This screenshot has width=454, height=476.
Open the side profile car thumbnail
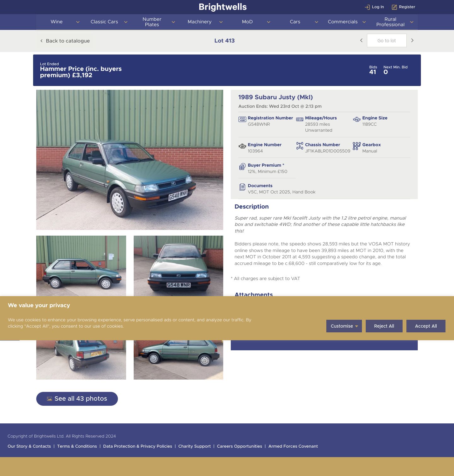point(81,266)
